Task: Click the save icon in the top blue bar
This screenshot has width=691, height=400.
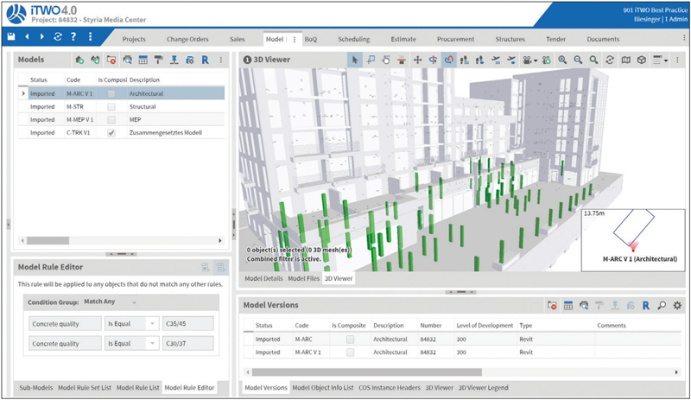Action: pyautogui.click(x=11, y=37)
